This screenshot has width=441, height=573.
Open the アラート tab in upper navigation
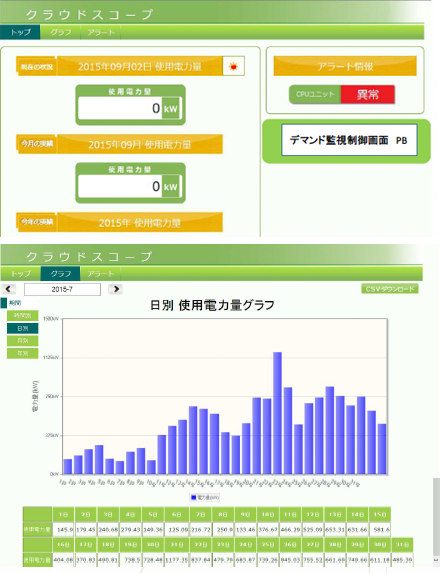[100, 32]
